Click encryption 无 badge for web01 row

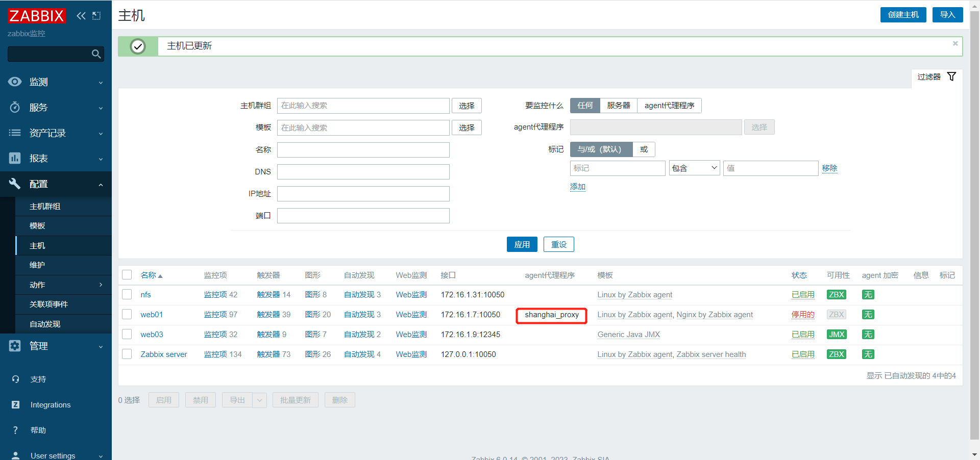868,315
